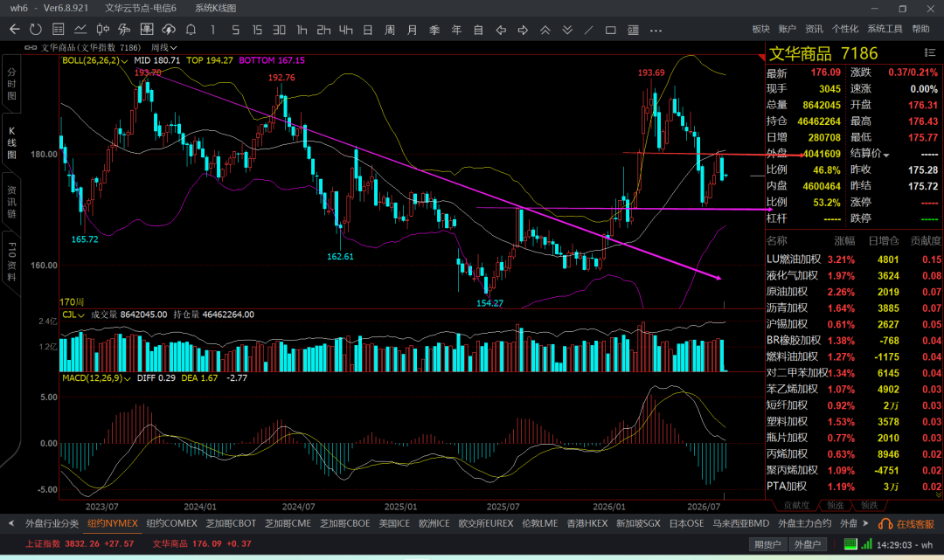Select the 2h period button
The width and height of the screenshot is (944, 560).
click(x=324, y=30)
